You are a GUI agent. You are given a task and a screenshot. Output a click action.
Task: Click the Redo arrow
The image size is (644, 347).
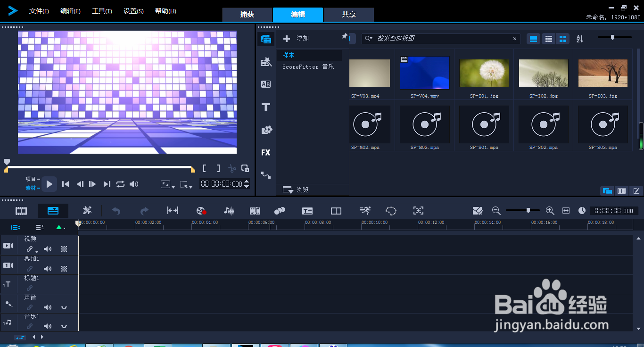pyautogui.click(x=145, y=211)
